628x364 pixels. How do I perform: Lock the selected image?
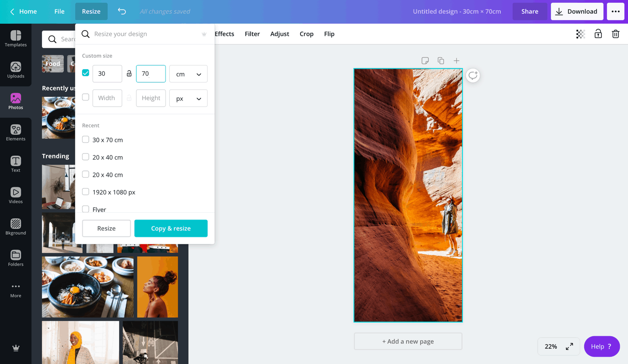point(598,34)
